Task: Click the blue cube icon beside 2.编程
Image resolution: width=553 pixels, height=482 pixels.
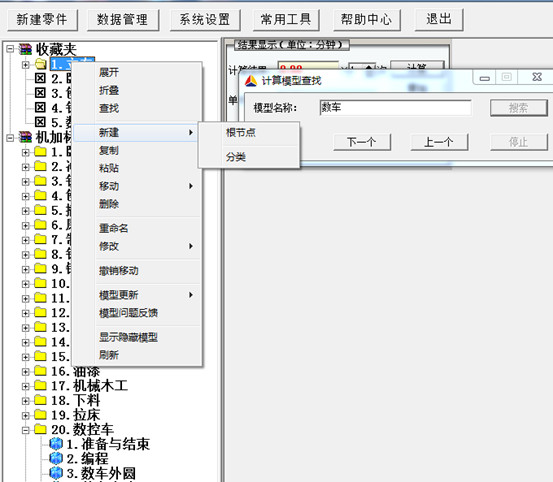Action: tap(56, 458)
